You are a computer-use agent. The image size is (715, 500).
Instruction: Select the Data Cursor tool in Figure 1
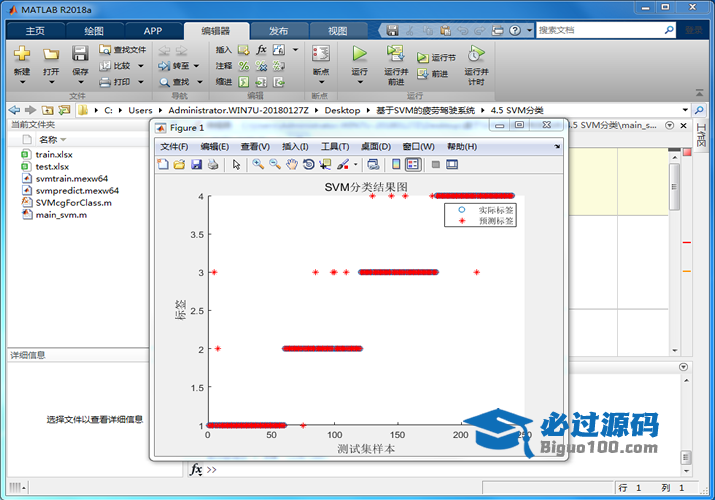[325, 164]
